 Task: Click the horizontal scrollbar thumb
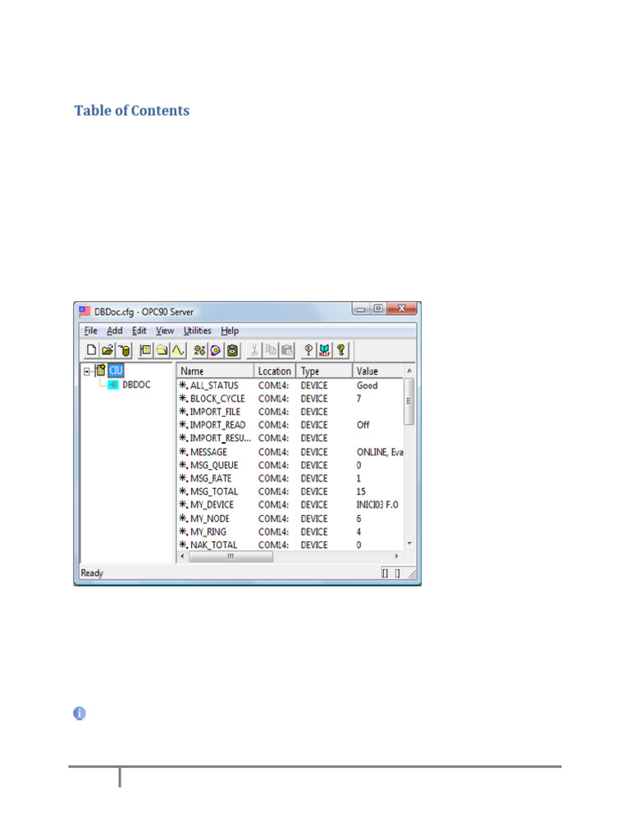click(x=231, y=556)
